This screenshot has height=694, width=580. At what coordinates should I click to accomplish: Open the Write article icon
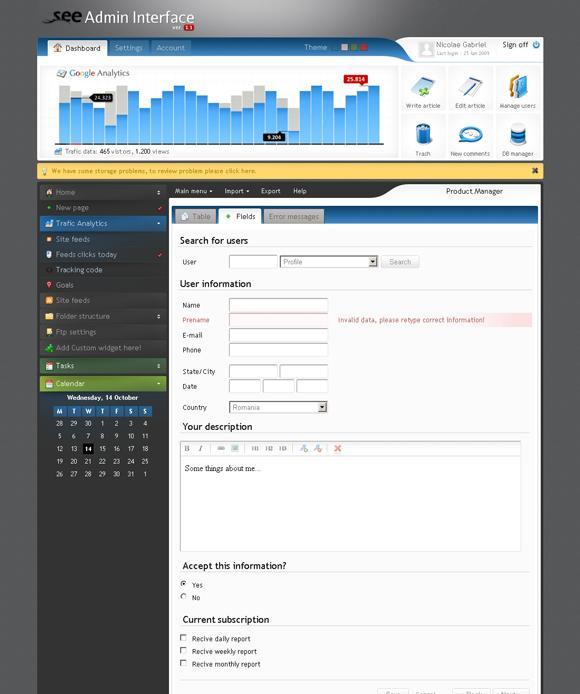423,87
